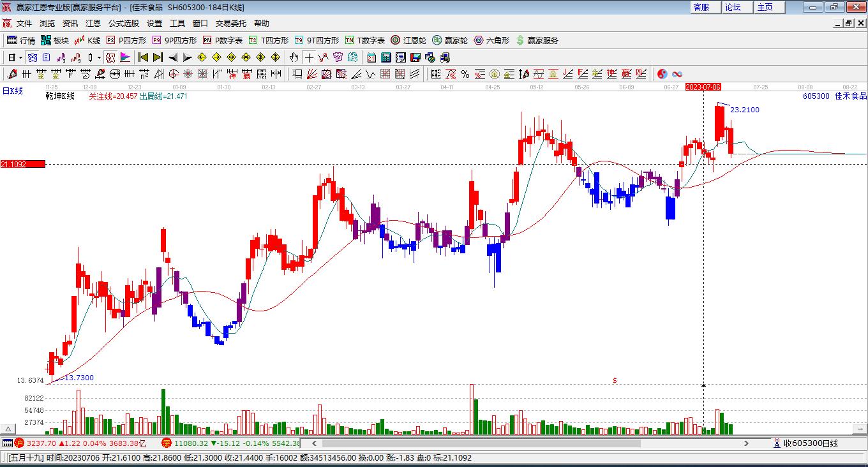This screenshot has width=868, height=467.
Task: Open the T数字表 tool
Action: 366,40
